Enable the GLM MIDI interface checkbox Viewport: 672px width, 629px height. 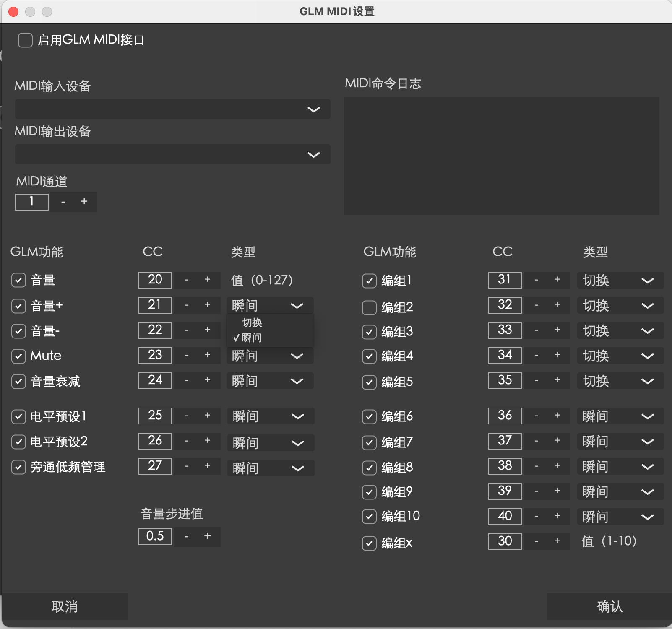pos(25,40)
